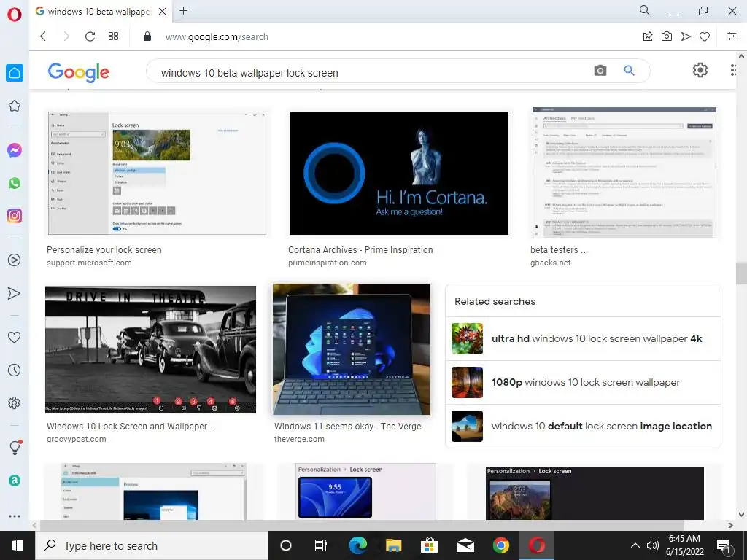The image size is (747, 560).
Task: Open sidebar green account icon
Action: click(15, 481)
